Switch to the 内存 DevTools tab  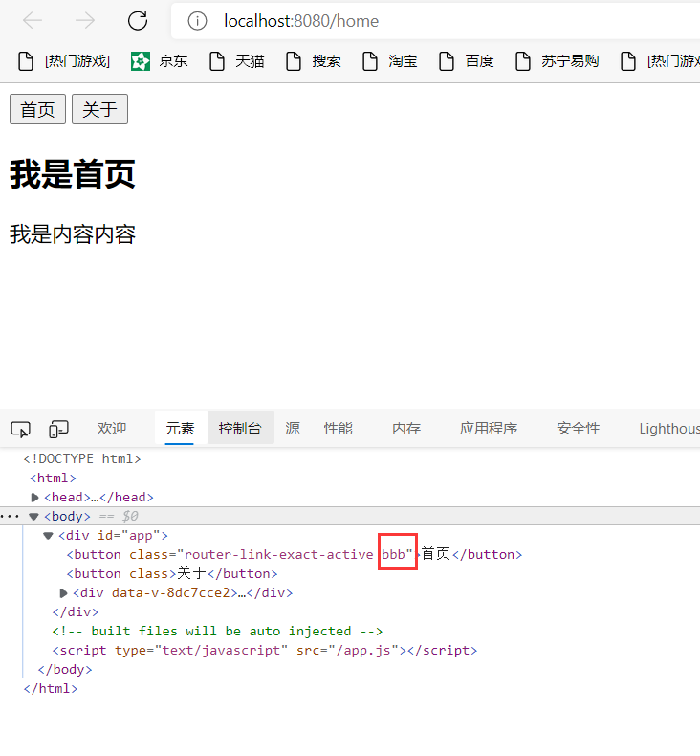tap(406, 428)
